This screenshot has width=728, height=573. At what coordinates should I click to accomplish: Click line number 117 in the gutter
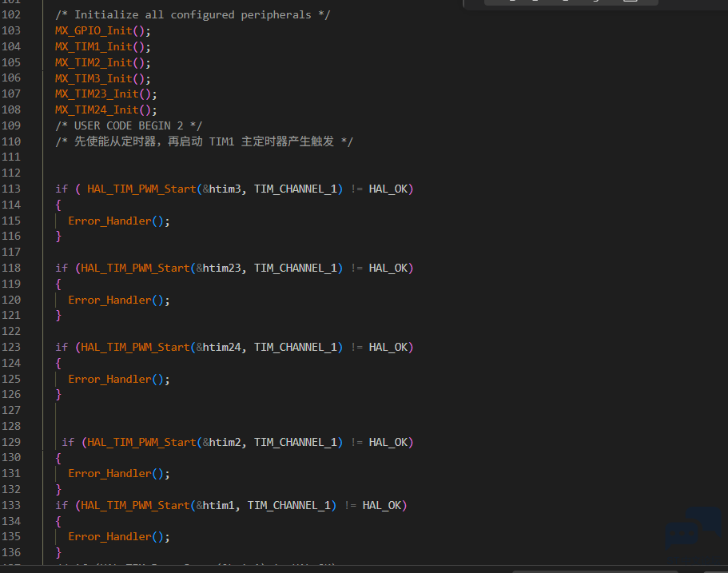pyautogui.click(x=11, y=253)
